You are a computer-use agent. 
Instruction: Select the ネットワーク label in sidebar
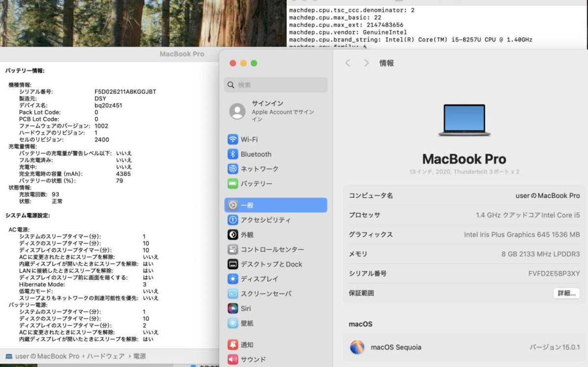click(259, 169)
